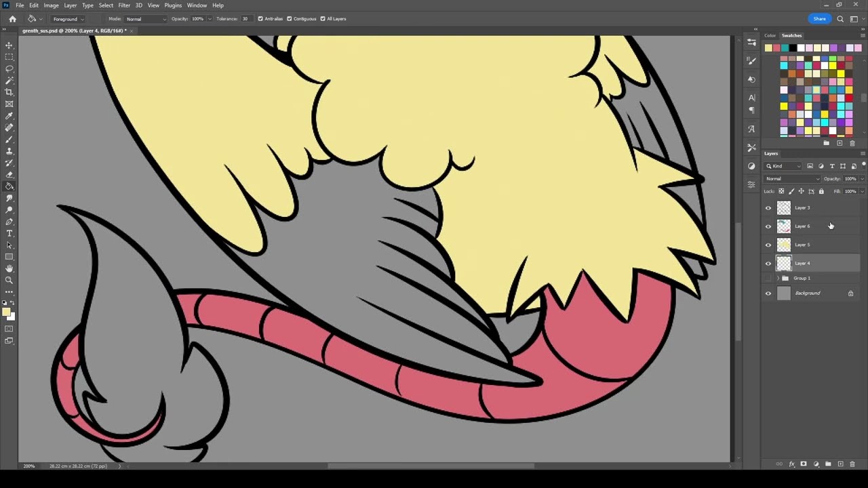Screen dimensions: 868x488
Task: Open the Adjustments panel icon
Action: click(751, 166)
